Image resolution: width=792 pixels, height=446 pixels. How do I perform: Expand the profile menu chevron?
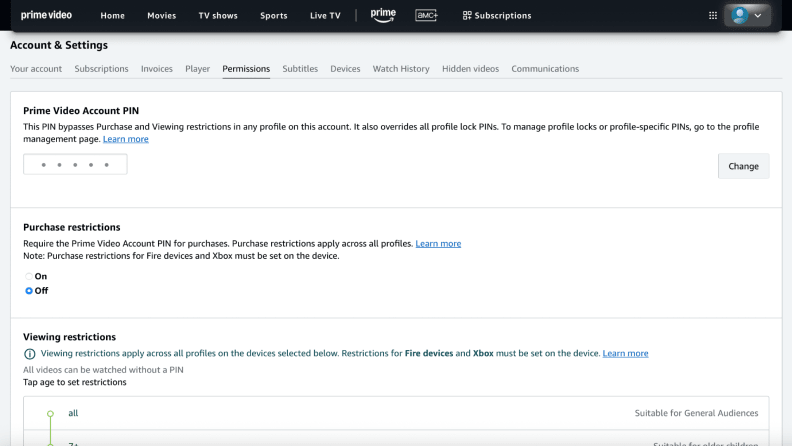[758, 16]
